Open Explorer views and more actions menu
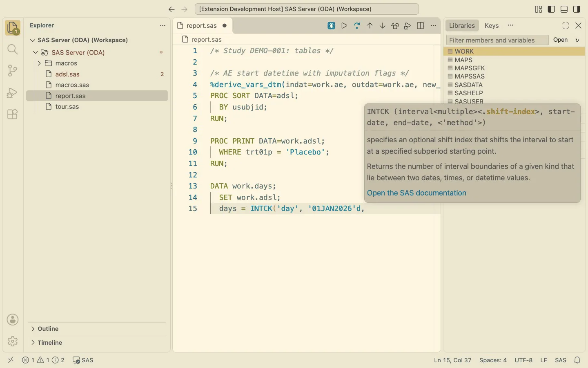The width and height of the screenshot is (588, 368). pyautogui.click(x=163, y=25)
